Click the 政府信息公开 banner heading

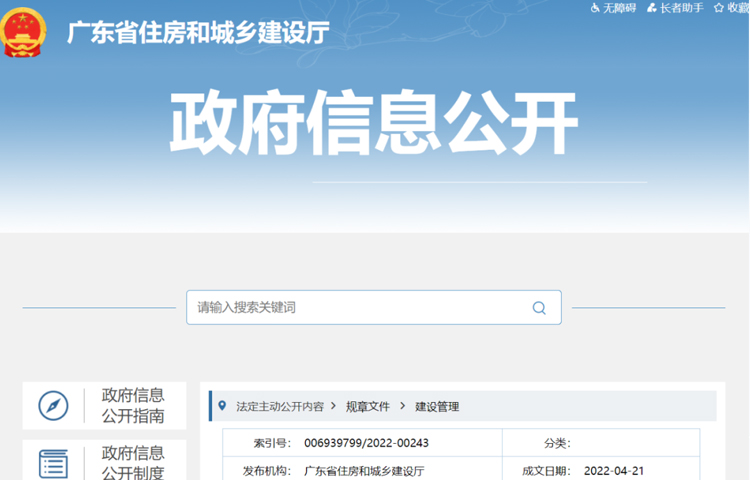pyautogui.click(x=374, y=122)
